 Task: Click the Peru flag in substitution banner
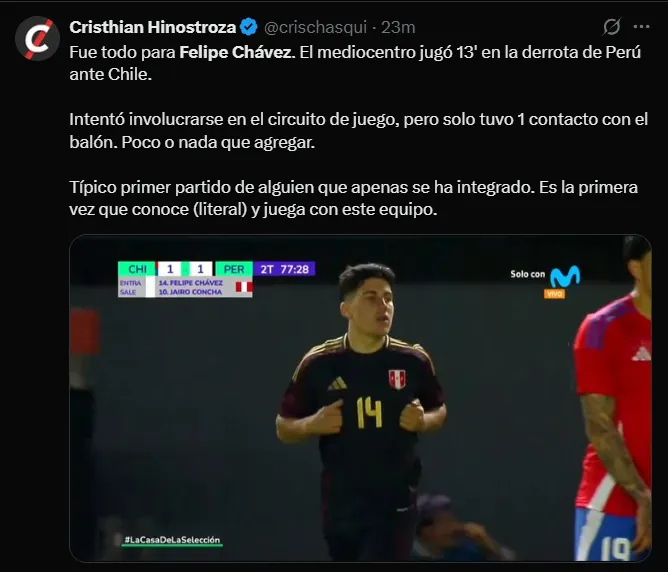tap(244, 287)
